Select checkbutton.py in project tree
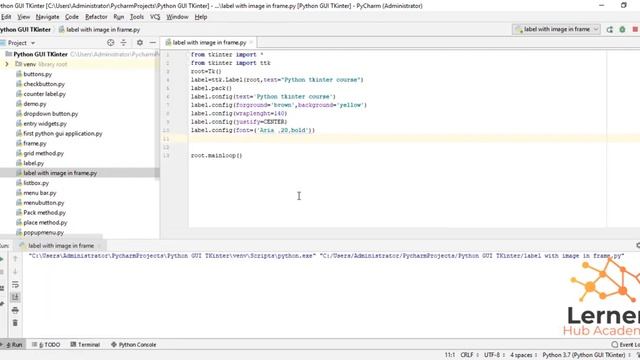This screenshot has width=640, height=360. [44, 84]
